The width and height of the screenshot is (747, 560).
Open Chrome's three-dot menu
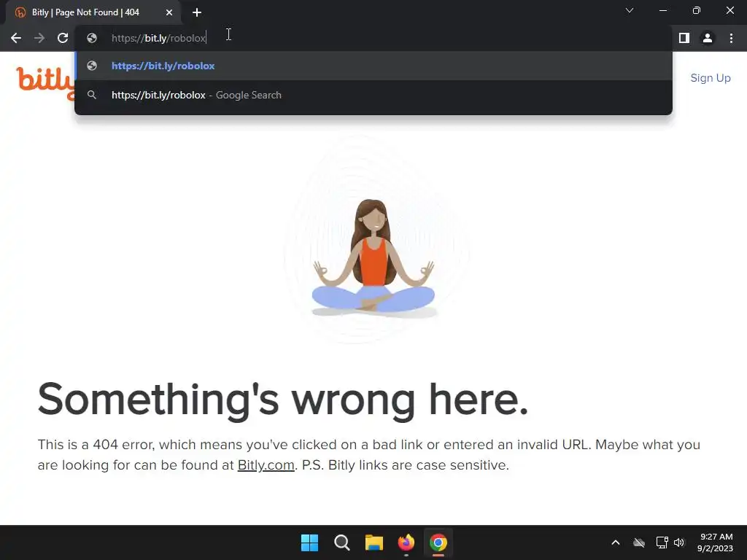731,38
